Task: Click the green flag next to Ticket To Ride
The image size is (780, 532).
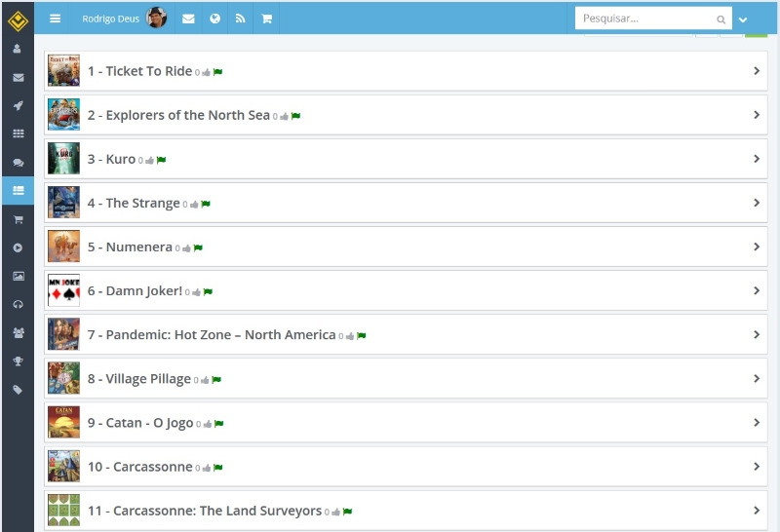Action: tap(217, 72)
